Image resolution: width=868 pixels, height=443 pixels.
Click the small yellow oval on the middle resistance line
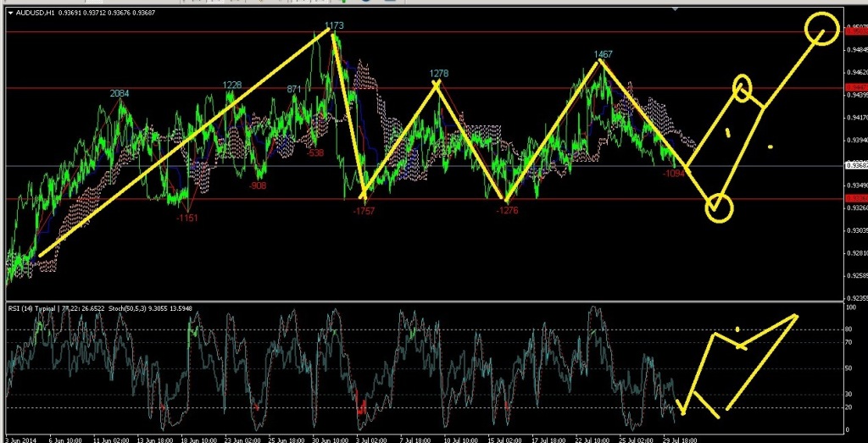coord(742,87)
